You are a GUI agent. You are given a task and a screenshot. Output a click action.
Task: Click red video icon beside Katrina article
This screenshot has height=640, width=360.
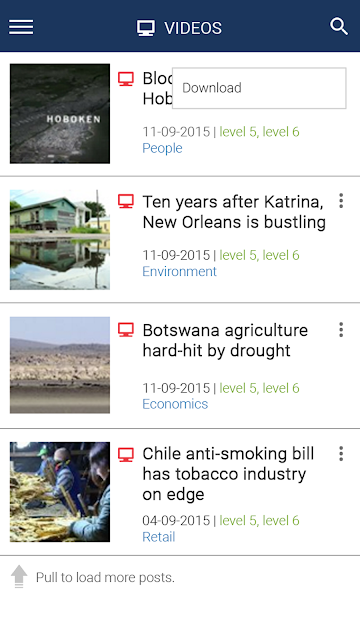point(126,202)
